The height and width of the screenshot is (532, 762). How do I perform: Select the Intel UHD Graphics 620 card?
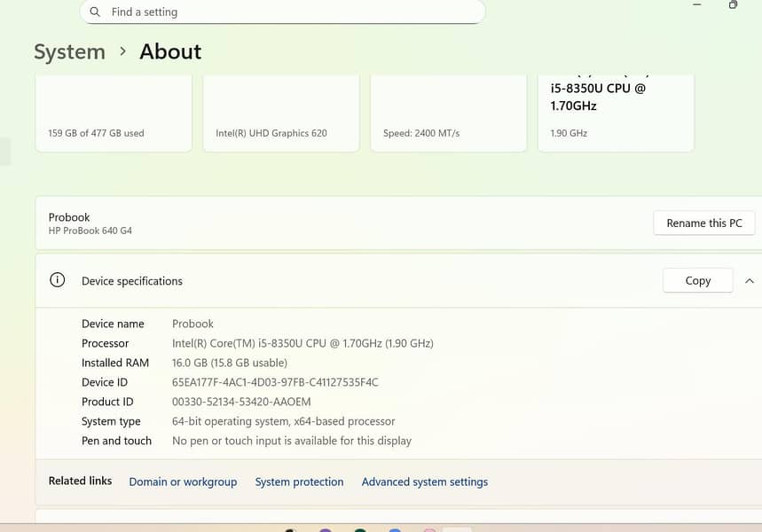(280, 115)
